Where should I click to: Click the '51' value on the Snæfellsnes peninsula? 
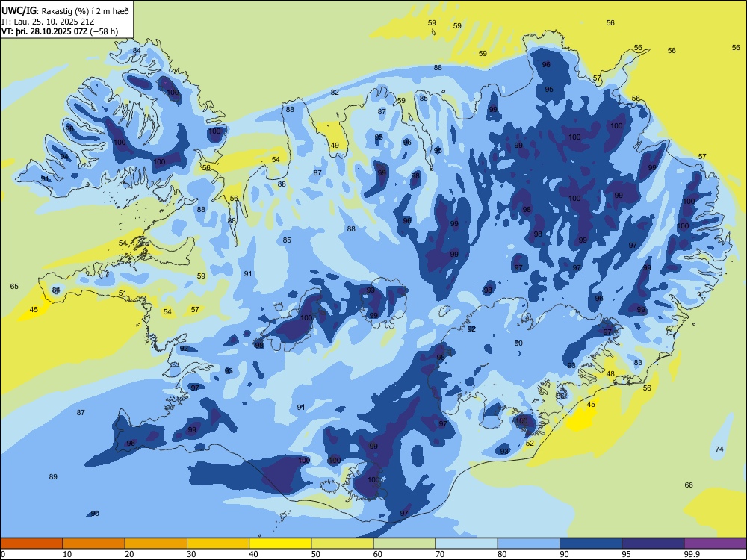123,293
